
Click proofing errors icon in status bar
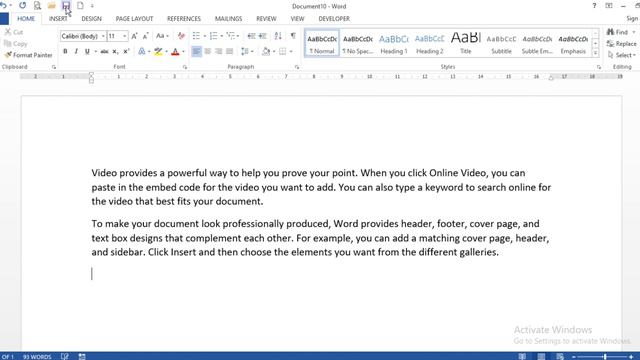click(x=64, y=356)
